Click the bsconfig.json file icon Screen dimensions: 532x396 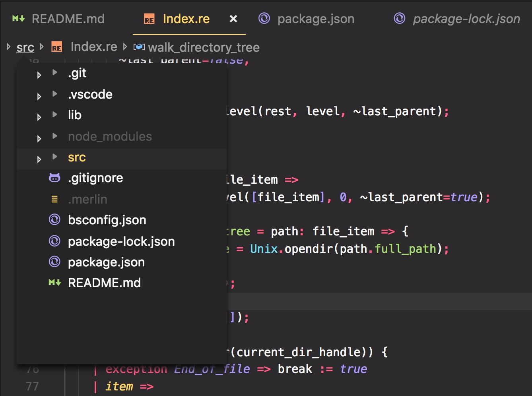(54, 219)
